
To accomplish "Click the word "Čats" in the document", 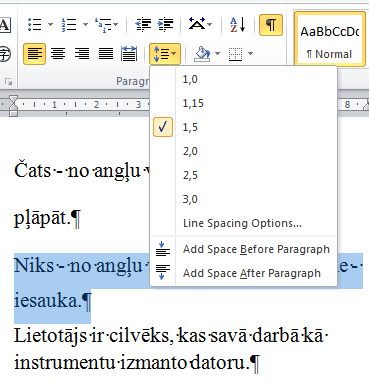I will click(32, 171).
